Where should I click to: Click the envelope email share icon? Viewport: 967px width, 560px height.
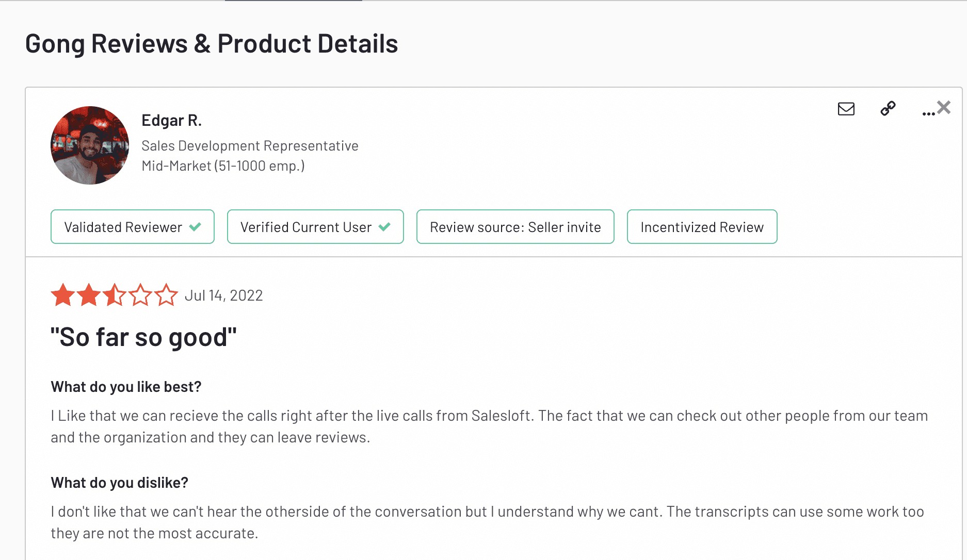pyautogui.click(x=846, y=109)
